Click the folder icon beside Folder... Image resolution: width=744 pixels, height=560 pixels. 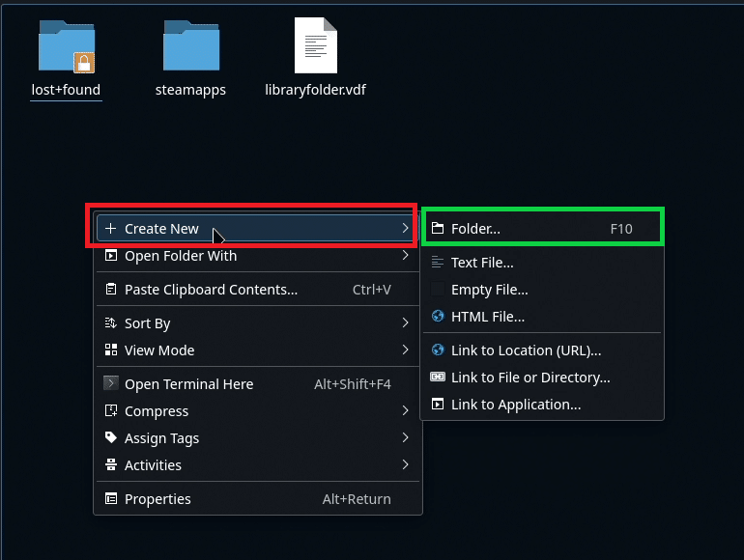pos(438,228)
